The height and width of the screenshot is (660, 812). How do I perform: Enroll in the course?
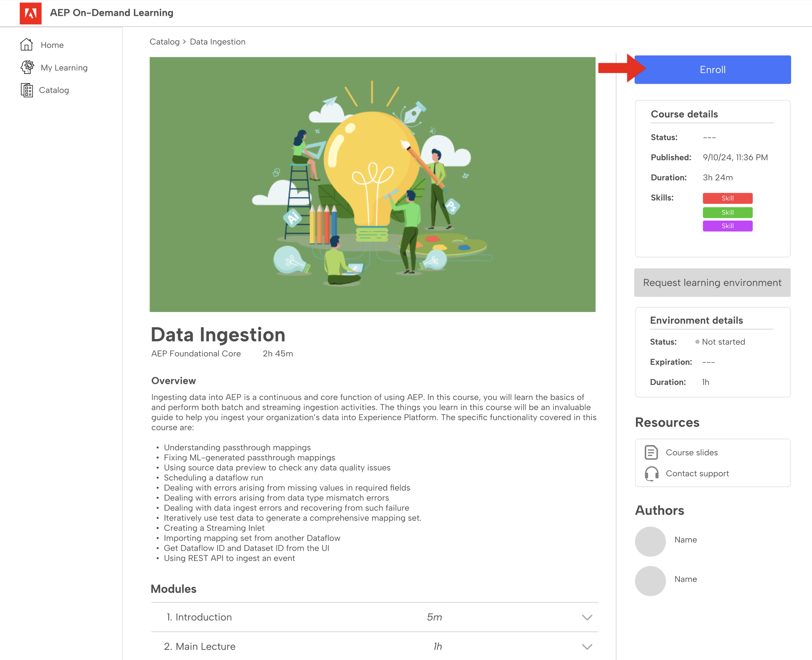point(712,70)
